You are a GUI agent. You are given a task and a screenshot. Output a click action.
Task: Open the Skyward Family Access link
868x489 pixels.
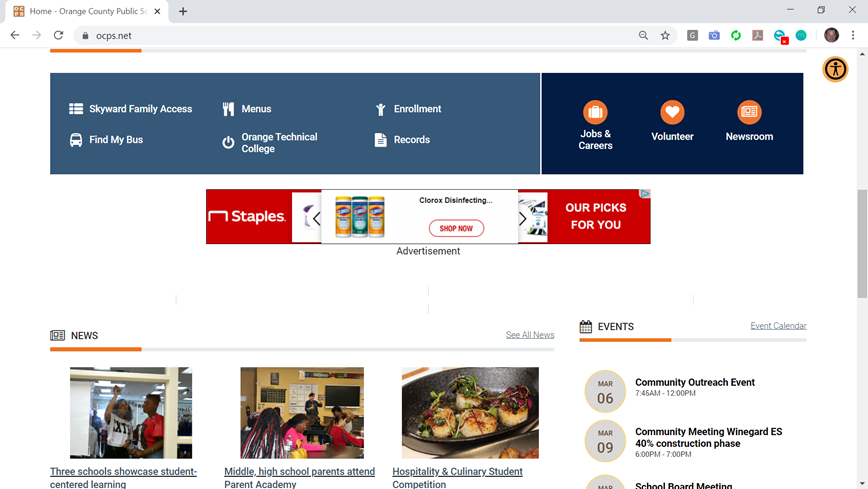click(x=141, y=109)
